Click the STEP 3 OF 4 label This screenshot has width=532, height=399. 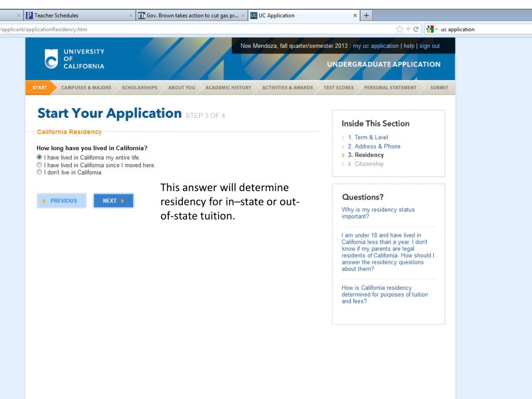205,116
